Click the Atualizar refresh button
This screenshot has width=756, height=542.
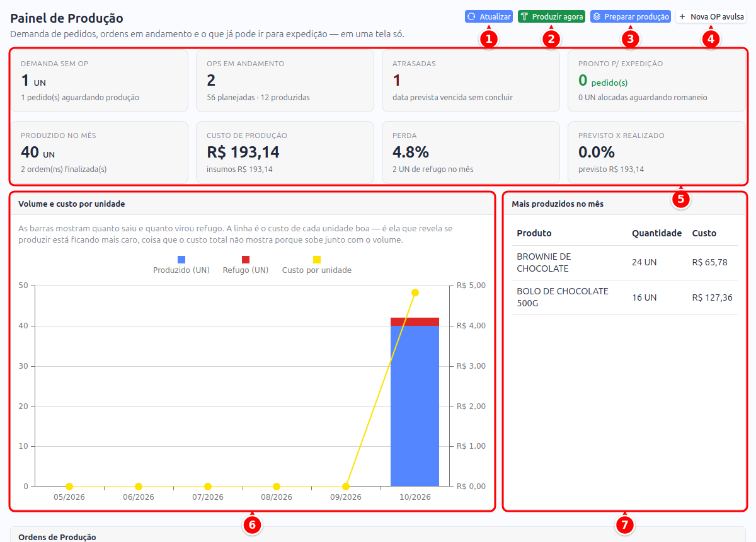point(489,16)
